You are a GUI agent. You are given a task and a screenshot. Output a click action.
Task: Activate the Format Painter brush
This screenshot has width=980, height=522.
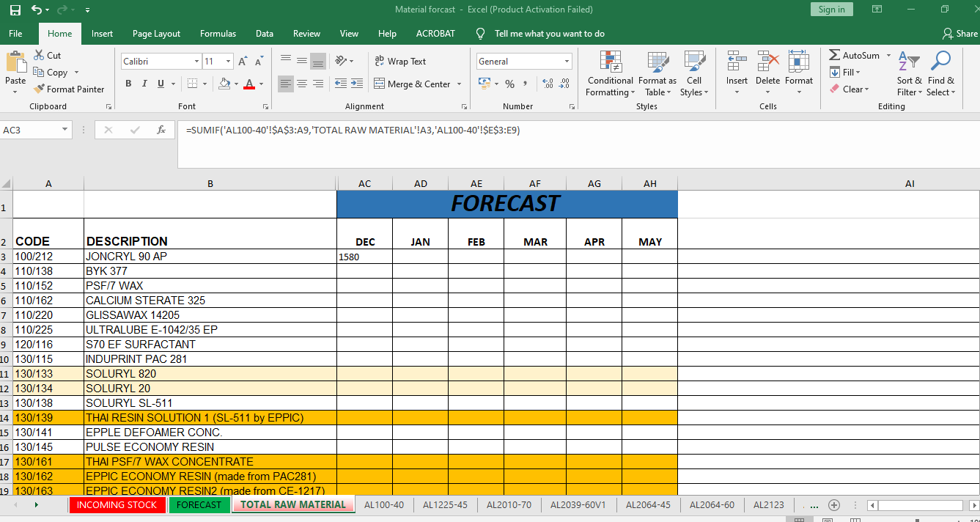[x=69, y=89]
